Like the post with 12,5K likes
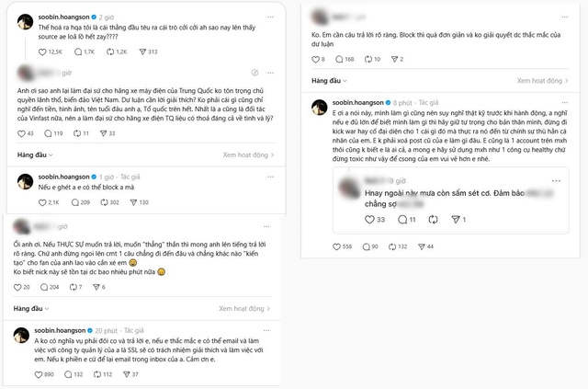 [28, 51]
